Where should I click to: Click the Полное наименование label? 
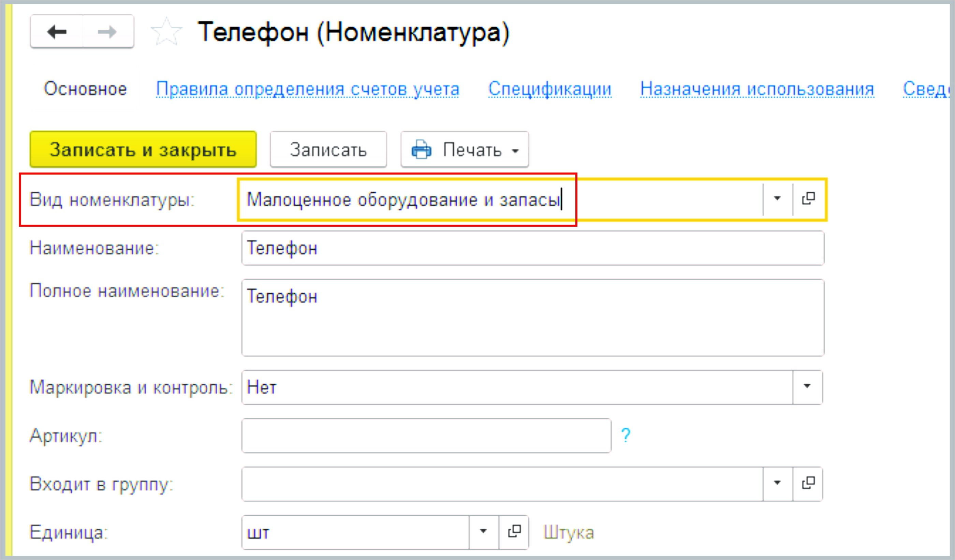click(127, 291)
